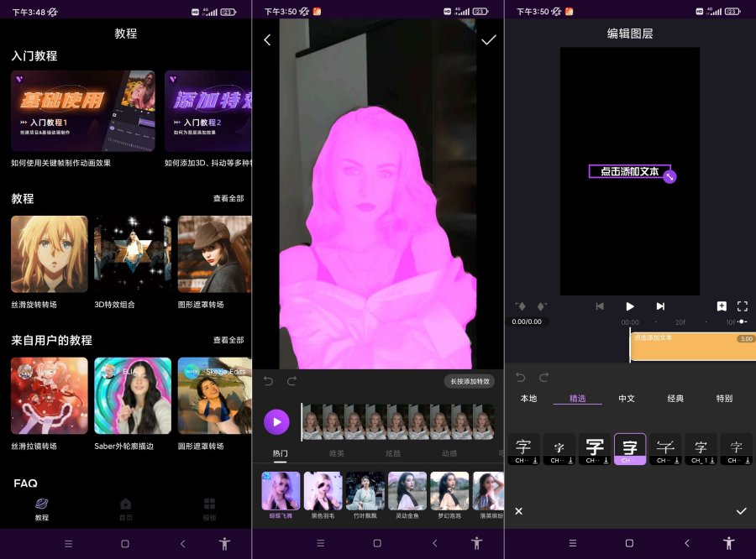Click the add bookmark icon beside fullscreen
Screen dimensions: 756x559
722,306
